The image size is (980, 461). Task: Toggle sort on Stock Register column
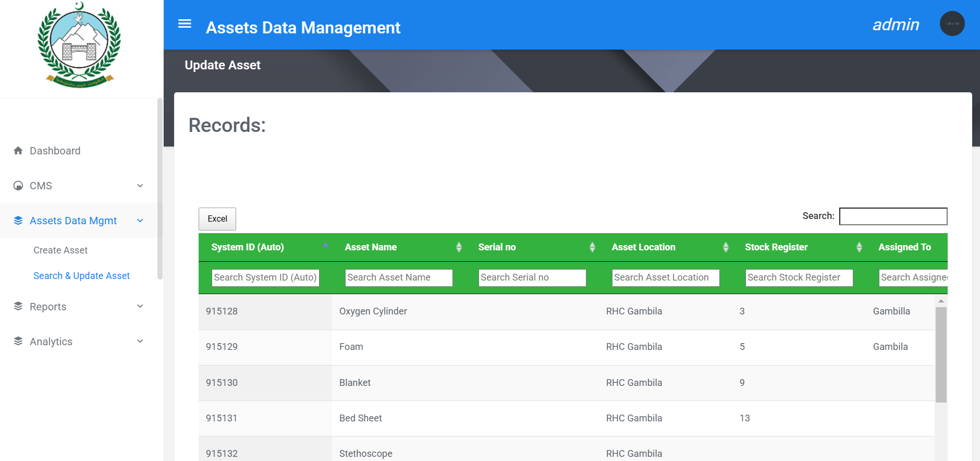[859, 247]
